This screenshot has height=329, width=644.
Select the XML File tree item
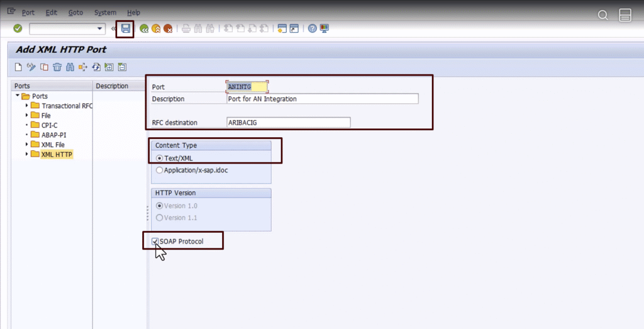pyautogui.click(x=53, y=145)
